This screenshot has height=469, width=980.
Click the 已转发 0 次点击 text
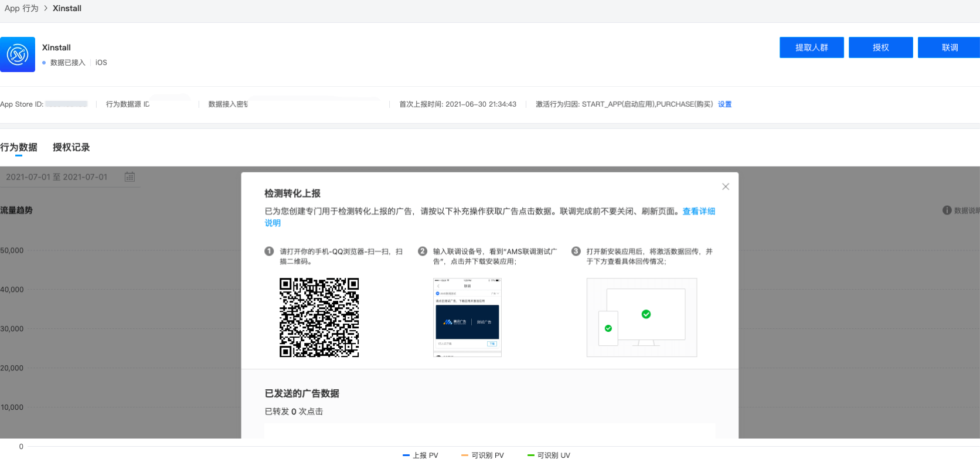[x=294, y=412]
